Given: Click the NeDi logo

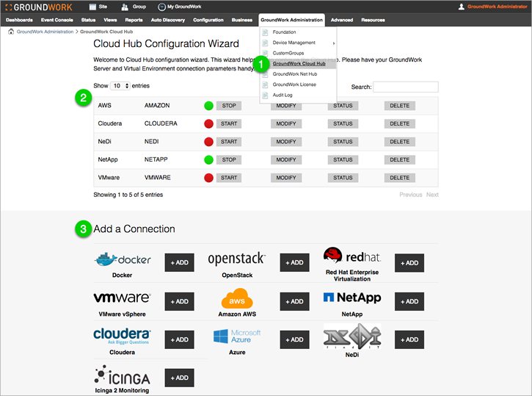Looking at the screenshot, I should click(351, 336).
